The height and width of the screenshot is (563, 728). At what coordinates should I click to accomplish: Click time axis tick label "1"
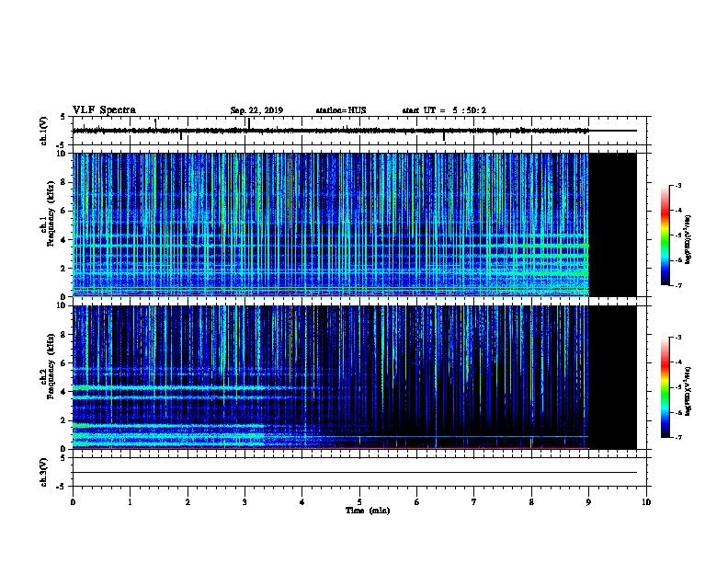pos(130,502)
